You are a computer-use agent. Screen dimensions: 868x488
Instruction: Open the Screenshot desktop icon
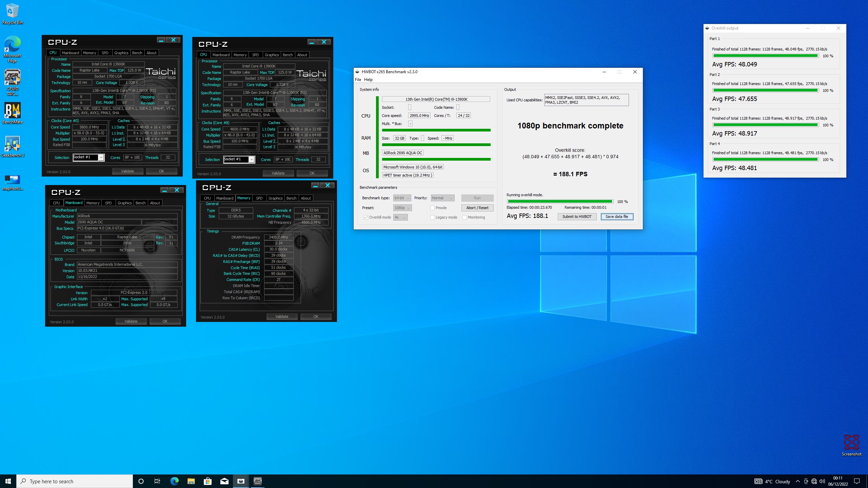[x=851, y=445]
